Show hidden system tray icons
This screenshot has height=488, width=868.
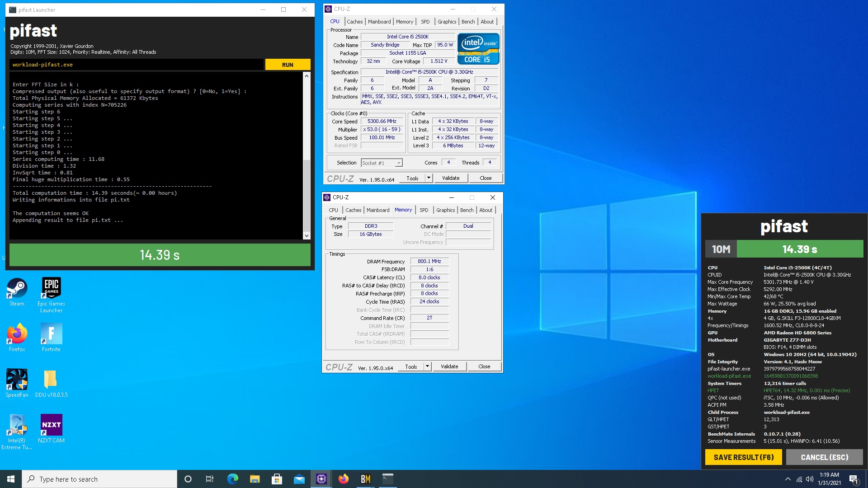pos(788,479)
